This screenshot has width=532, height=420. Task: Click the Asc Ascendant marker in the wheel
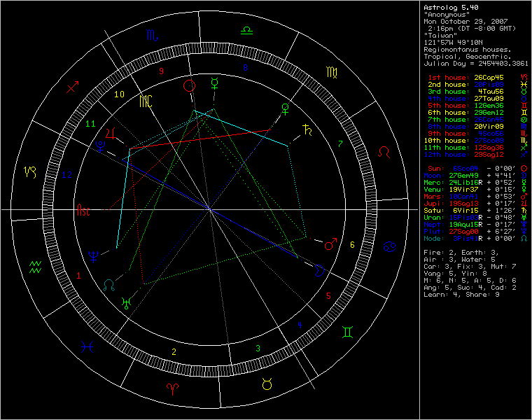(x=83, y=210)
